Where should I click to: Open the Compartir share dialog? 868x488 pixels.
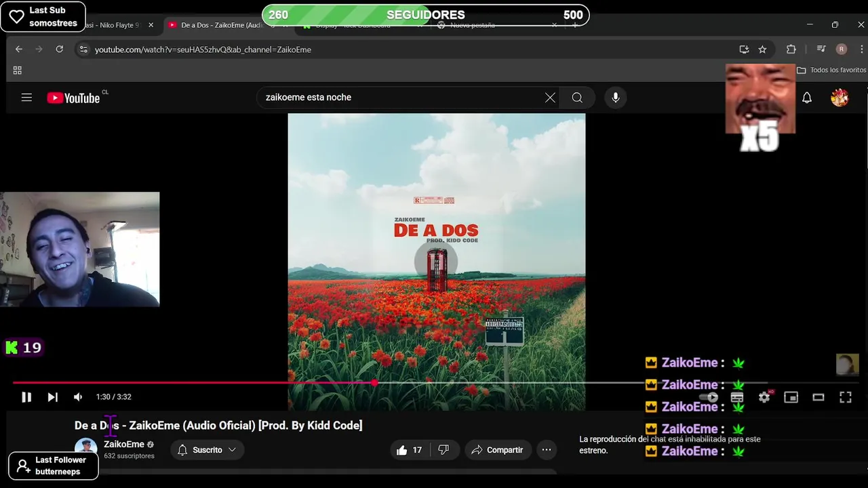[x=498, y=450]
